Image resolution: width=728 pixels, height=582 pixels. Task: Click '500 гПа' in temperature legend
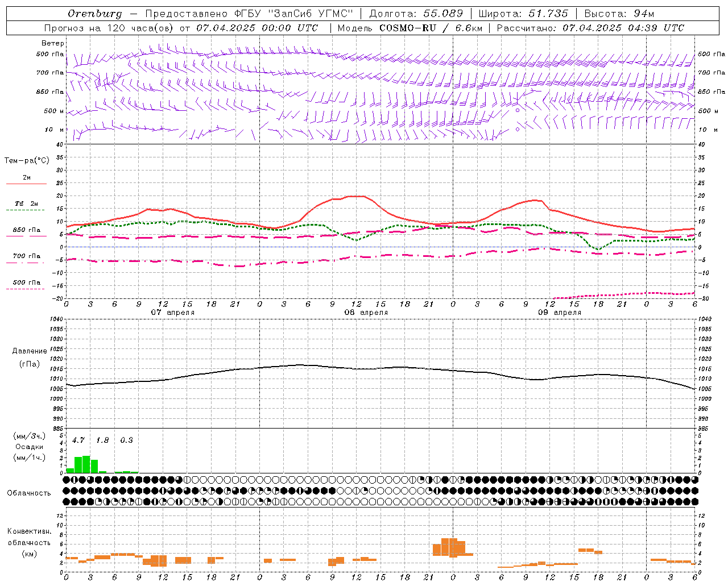click(x=27, y=282)
